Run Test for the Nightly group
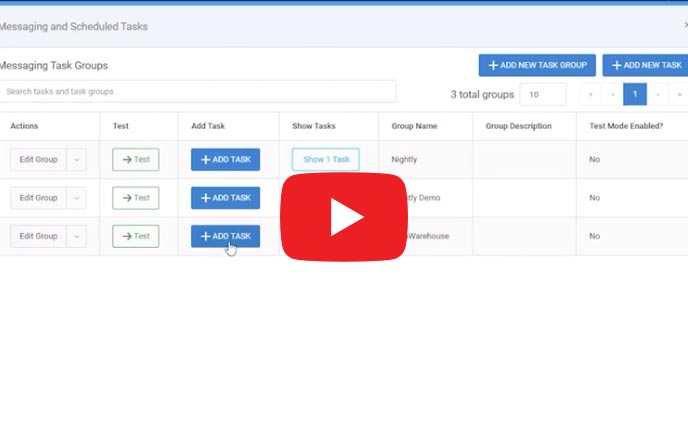Viewport: 688px width, 434px height. point(135,160)
